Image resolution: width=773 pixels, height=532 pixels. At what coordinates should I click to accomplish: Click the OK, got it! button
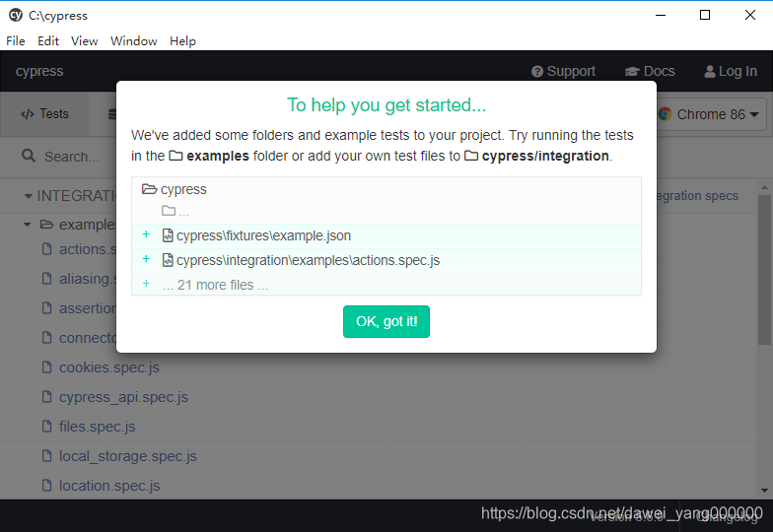coord(386,321)
